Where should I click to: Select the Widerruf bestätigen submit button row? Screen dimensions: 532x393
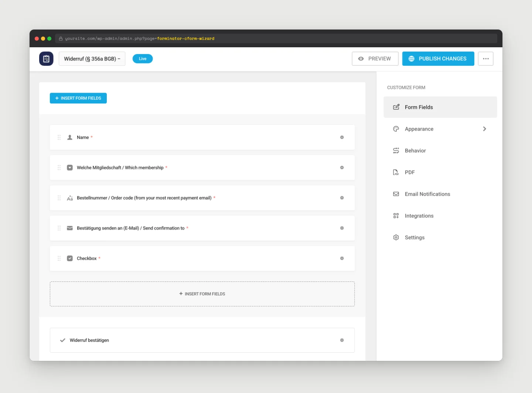pos(202,340)
